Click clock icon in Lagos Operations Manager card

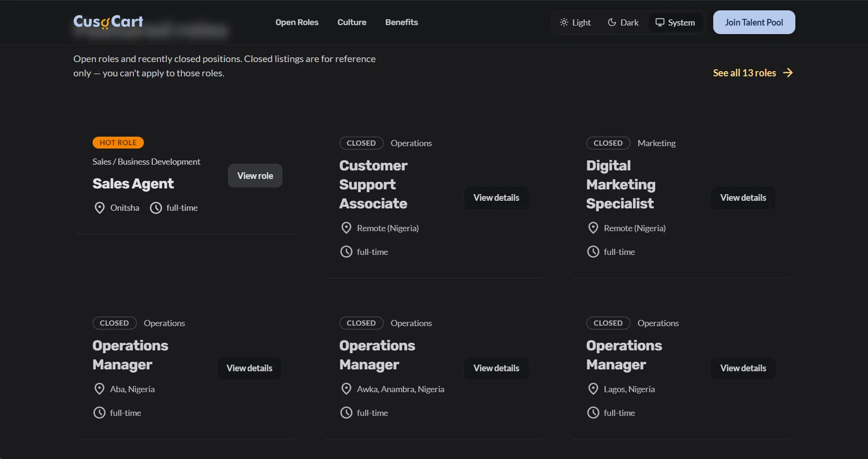(x=593, y=413)
